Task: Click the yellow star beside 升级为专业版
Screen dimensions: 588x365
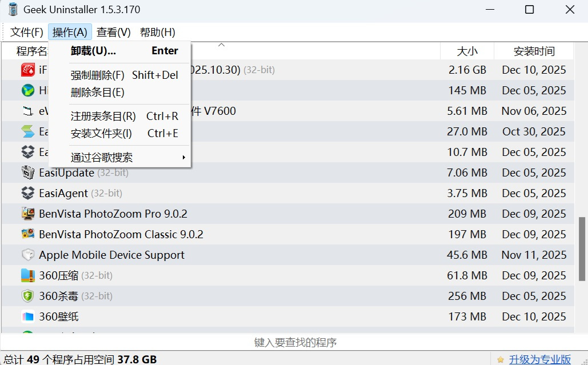Action: point(502,359)
